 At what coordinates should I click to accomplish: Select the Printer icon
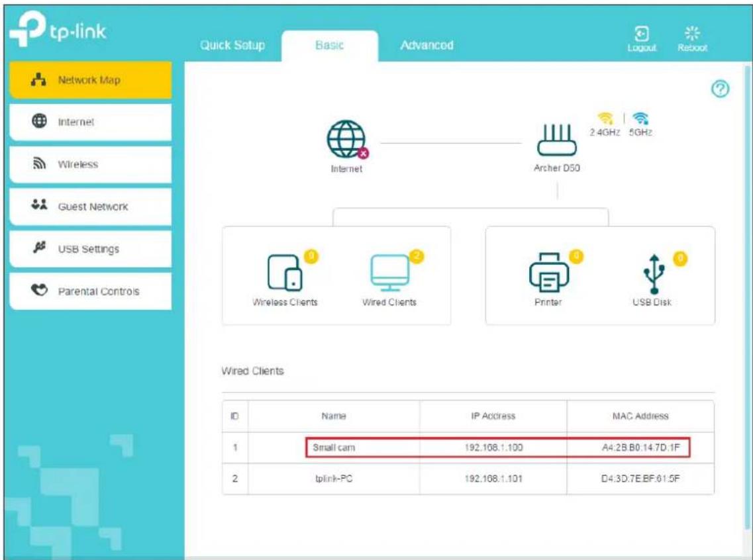[548, 273]
